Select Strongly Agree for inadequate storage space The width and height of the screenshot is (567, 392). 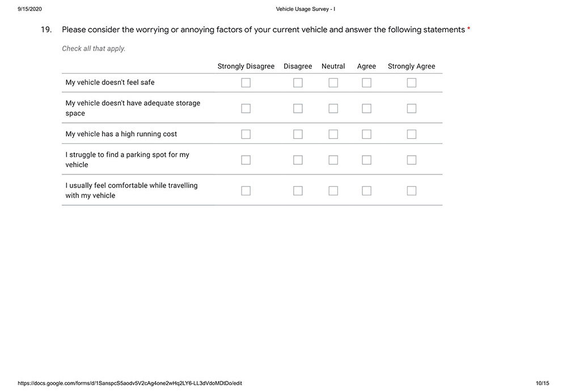pyautogui.click(x=411, y=108)
